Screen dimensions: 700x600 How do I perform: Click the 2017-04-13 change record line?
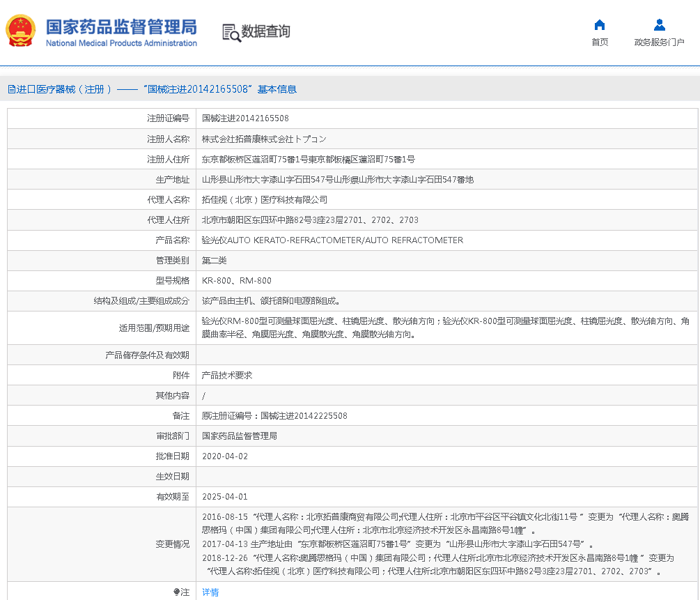point(397,544)
